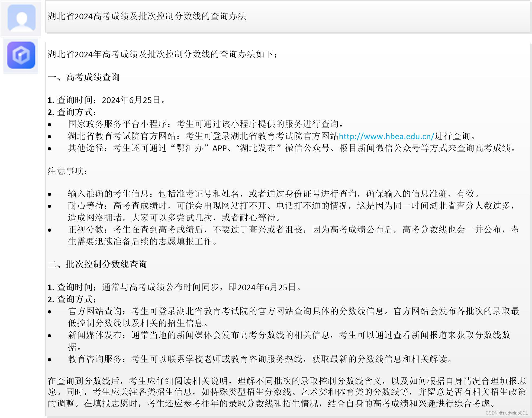Click the intro line 湖北省2024年高考成绩及批次控制分数线的查询办法如下
The width and height of the screenshot is (532, 418).
[x=163, y=54]
